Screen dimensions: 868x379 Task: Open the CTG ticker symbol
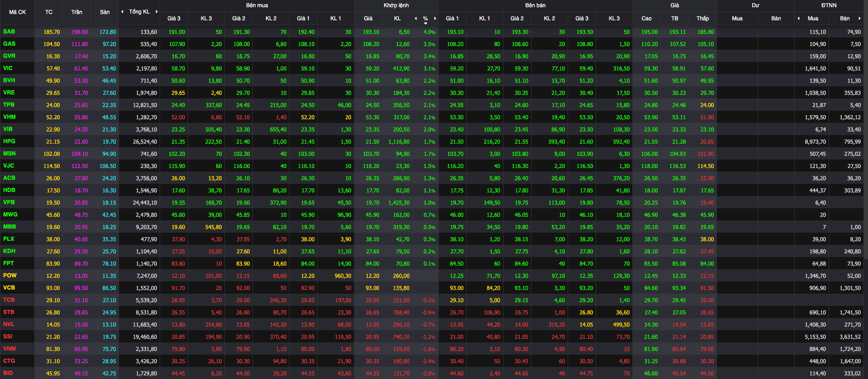coord(9,361)
